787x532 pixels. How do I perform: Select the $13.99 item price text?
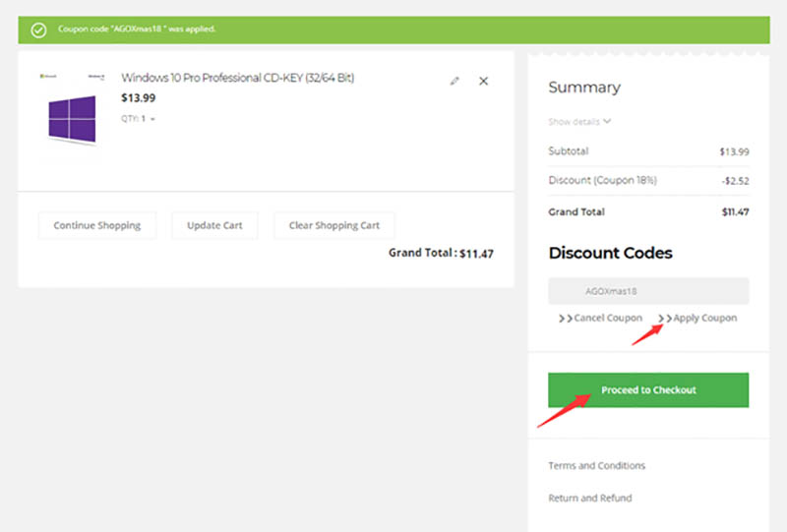138,98
